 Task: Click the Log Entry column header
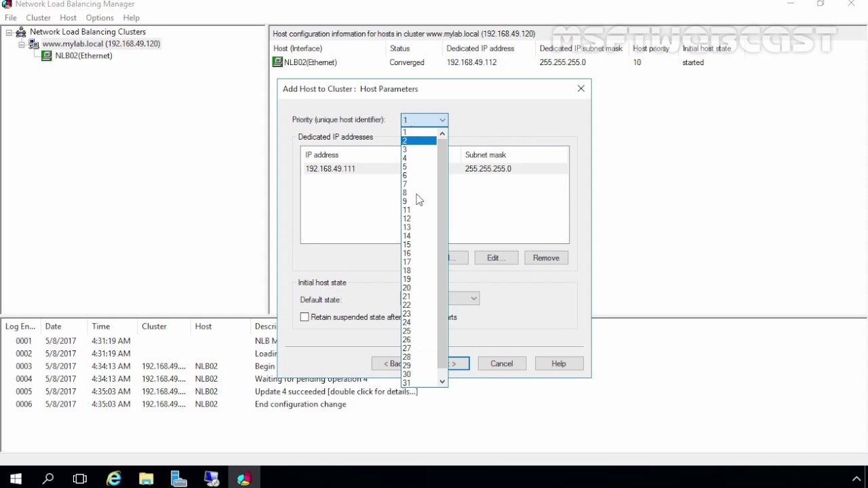20,327
